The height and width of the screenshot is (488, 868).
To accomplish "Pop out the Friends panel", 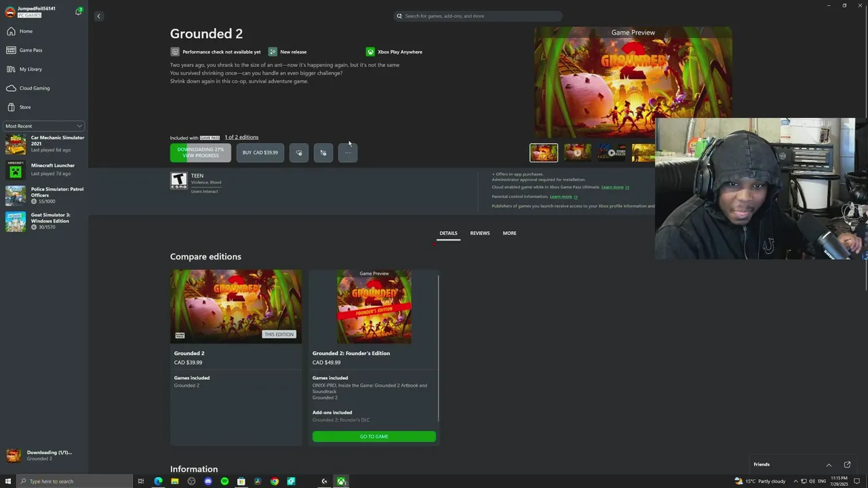I will pyautogui.click(x=847, y=465).
